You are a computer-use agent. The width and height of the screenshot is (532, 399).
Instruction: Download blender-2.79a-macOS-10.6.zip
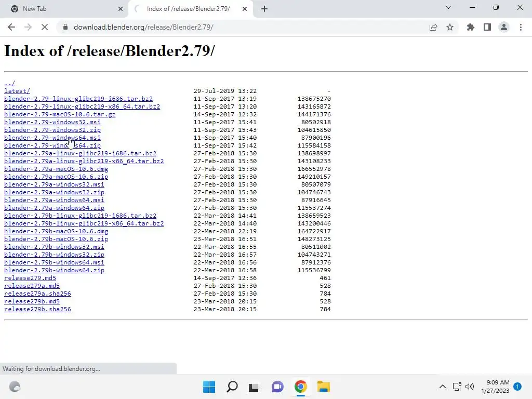56,177
